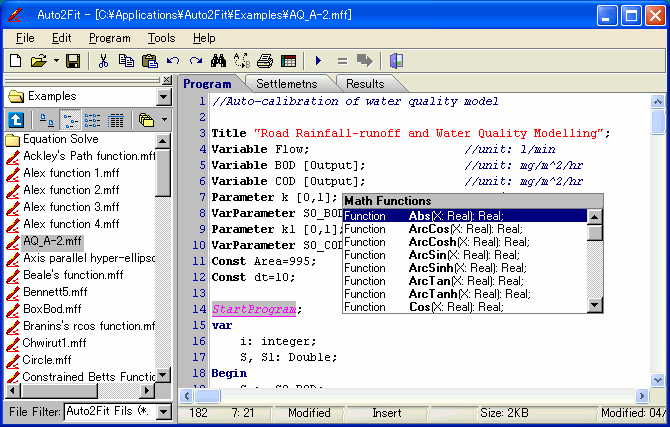Expand the Examples folder dropdown

click(x=164, y=97)
